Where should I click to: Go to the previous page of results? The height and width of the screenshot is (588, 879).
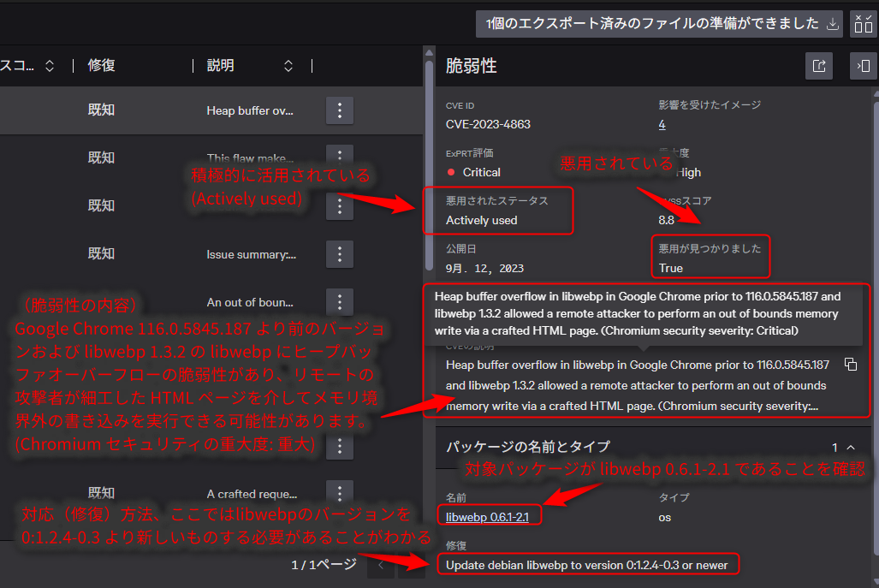point(380,565)
